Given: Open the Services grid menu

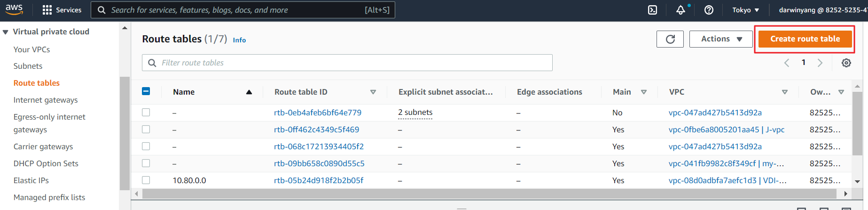Looking at the screenshot, I should coord(62,10).
